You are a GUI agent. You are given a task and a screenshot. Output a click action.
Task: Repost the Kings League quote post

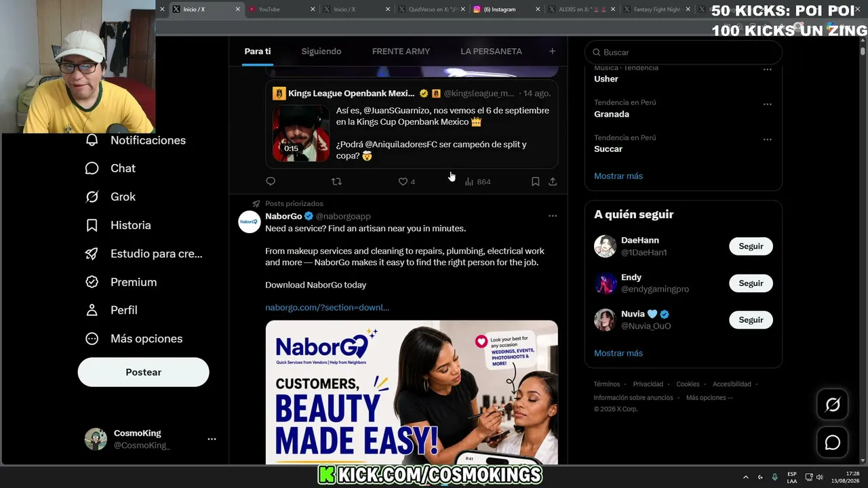coord(336,182)
